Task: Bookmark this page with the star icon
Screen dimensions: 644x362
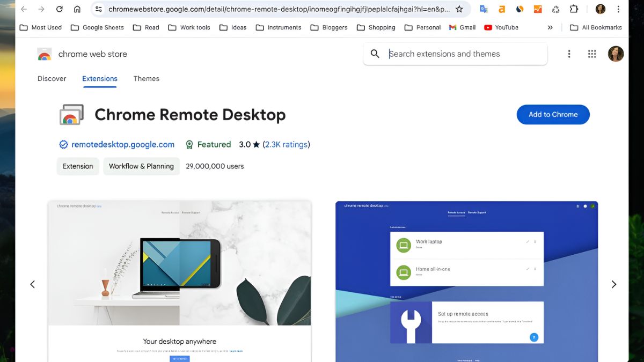Action: pyautogui.click(x=459, y=9)
